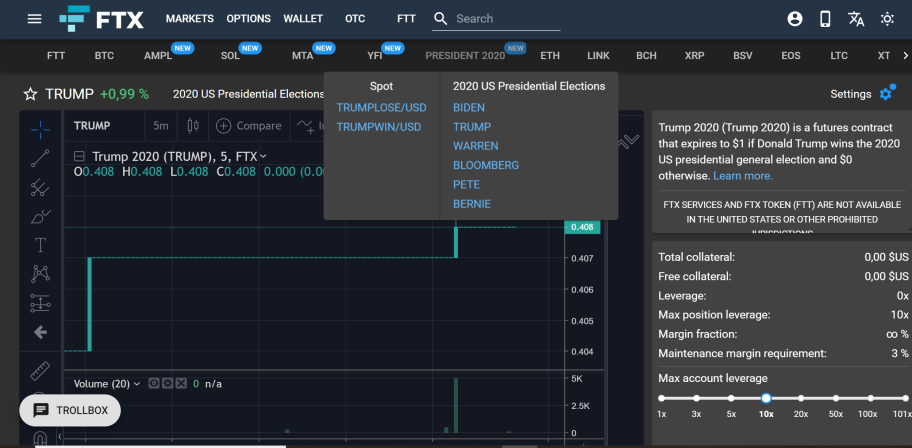912x448 pixels.
Task: Set max account leverage to 5x
Action: [731, 399]
